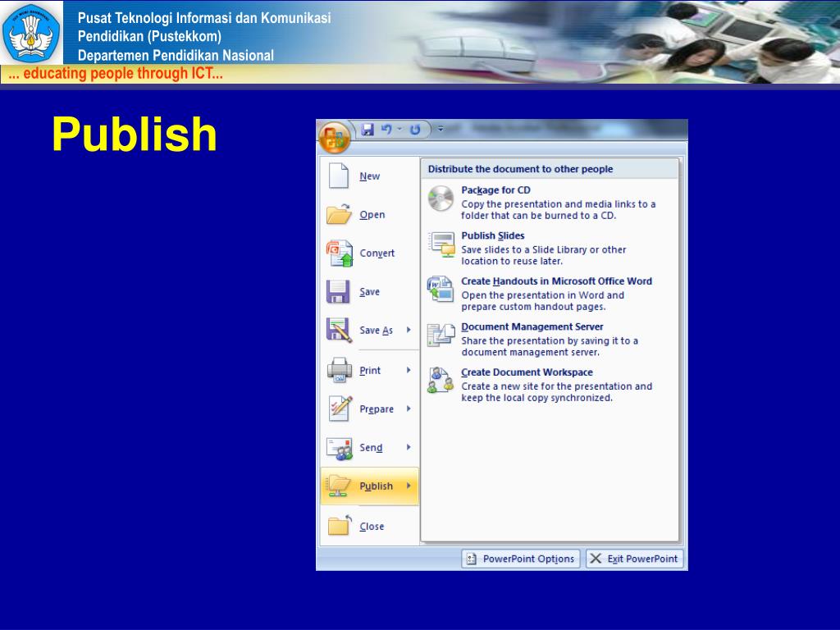Viewport: 840px width, 630px height.
Task: Select the highlighted Publish menu label
Action: pyautogui.click(x=376, y=486)
